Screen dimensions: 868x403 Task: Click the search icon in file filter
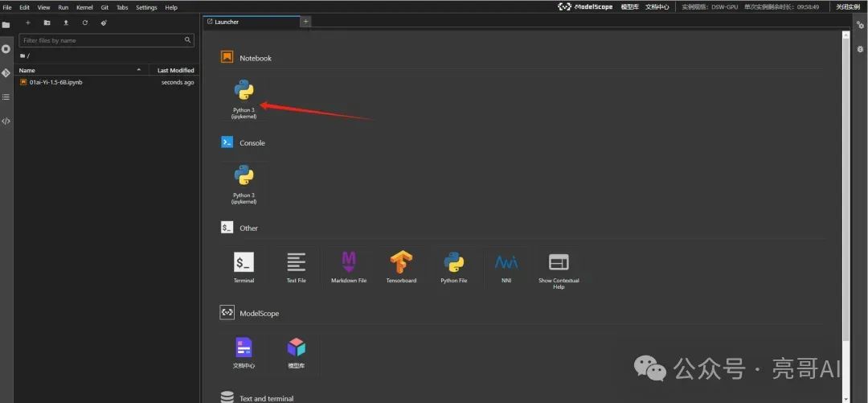pos(187,40)
